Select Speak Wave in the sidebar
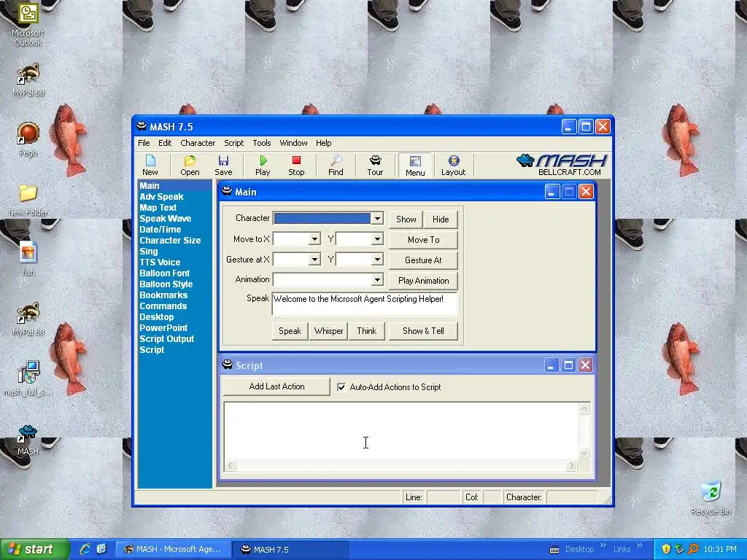747x560 pixels. point(166,219)
